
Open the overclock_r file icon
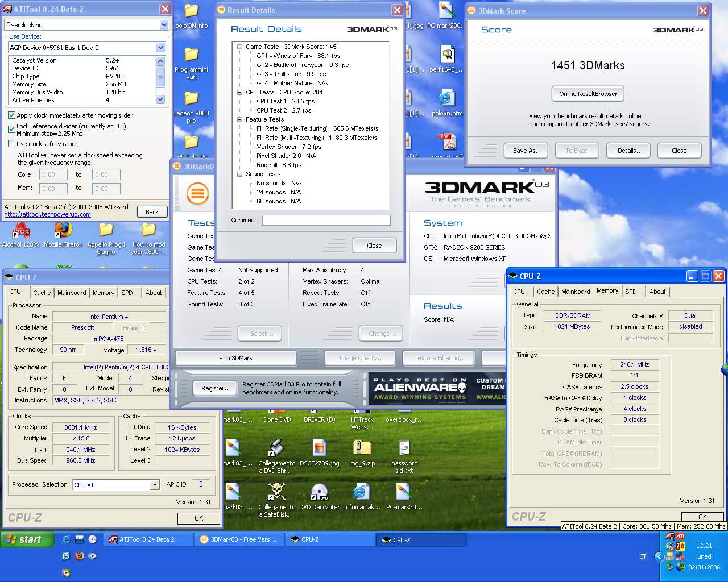coord(404,416)
